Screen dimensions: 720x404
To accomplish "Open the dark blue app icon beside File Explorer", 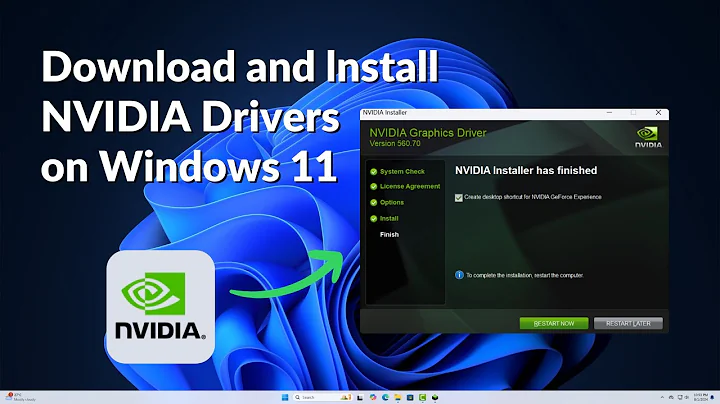I will (x=410, y=398).
